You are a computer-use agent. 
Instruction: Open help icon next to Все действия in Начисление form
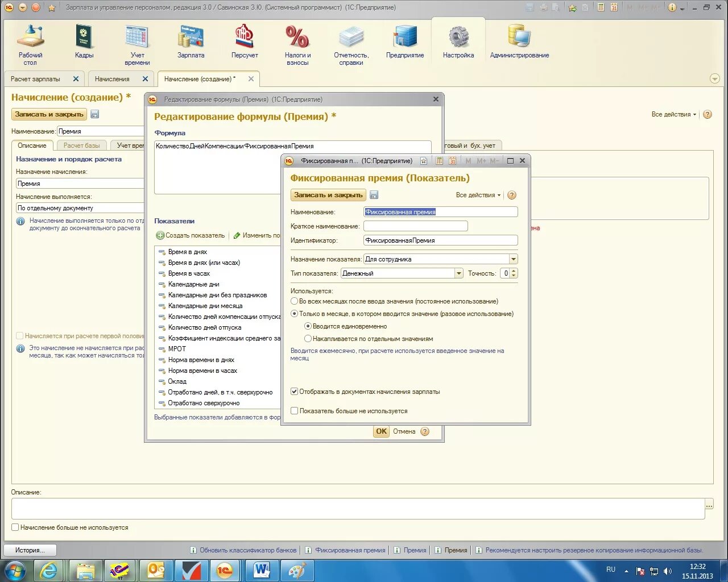point(708,114)
